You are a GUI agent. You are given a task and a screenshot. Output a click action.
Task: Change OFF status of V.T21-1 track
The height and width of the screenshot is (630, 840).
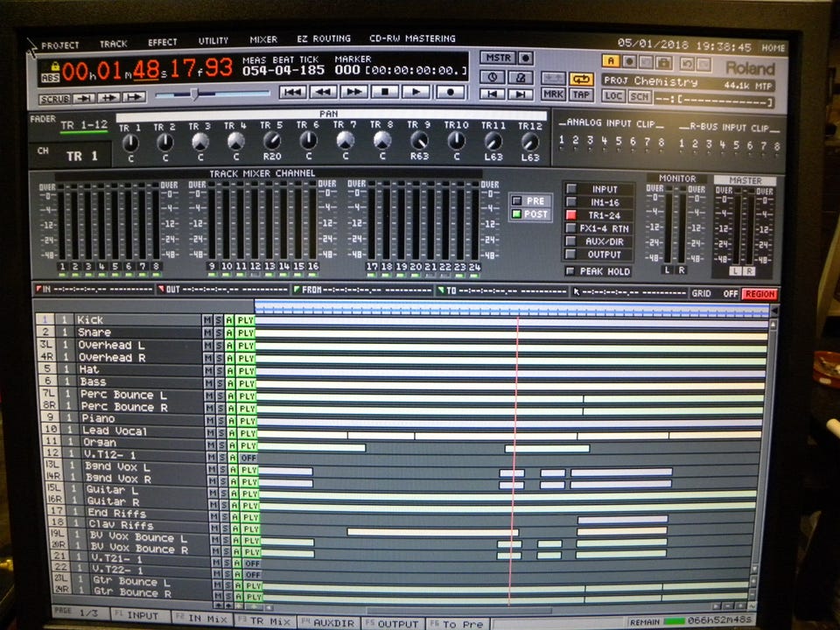[x=253, y=563]
